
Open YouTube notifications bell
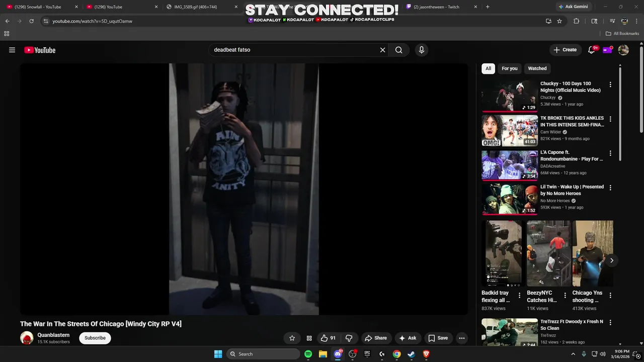(592, 50)
